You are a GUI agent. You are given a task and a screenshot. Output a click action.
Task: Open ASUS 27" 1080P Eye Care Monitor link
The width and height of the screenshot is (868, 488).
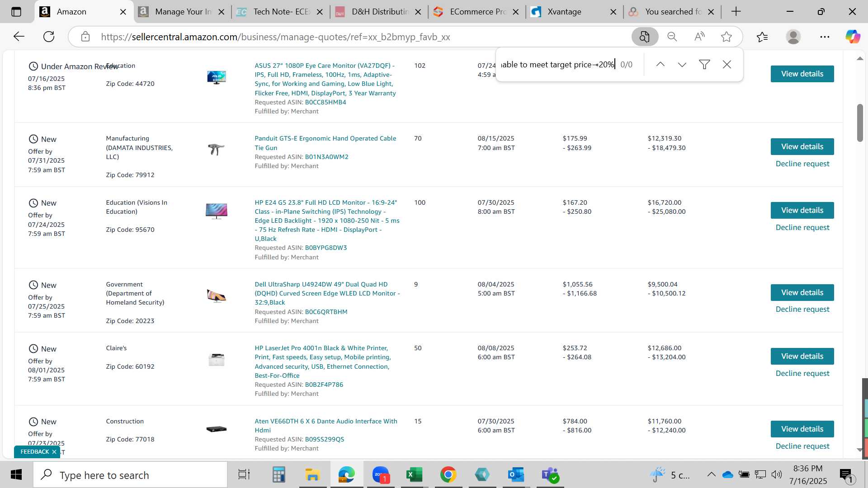(325, 79)
